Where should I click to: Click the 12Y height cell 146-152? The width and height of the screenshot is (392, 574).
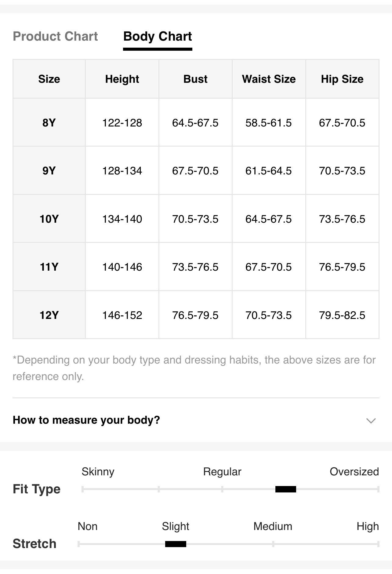122,315
